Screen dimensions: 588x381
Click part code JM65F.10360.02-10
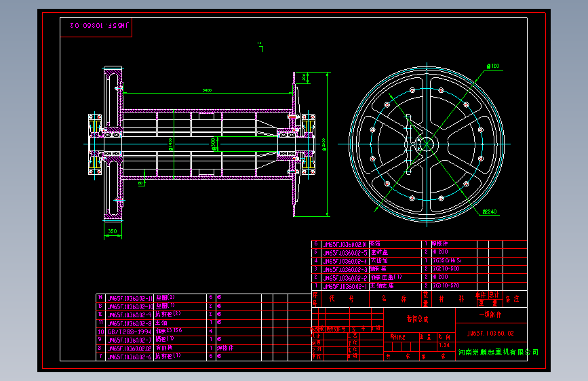[130, 306]
